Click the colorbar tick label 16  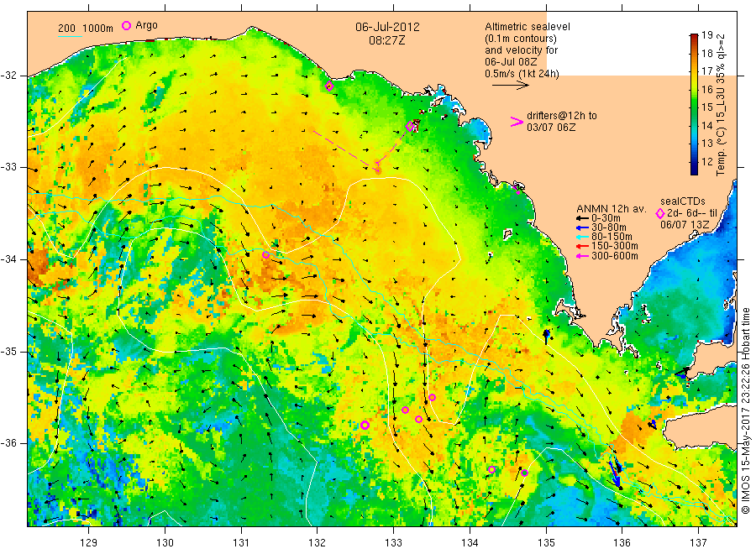tap(706, 89)
